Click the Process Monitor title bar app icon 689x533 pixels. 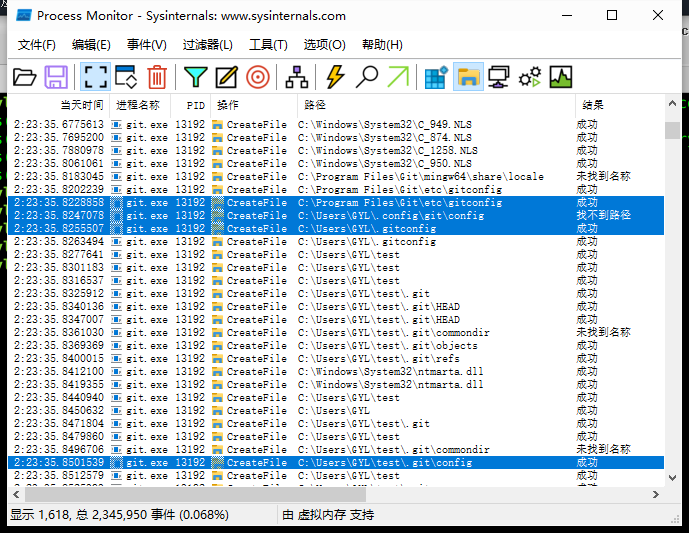23,15
